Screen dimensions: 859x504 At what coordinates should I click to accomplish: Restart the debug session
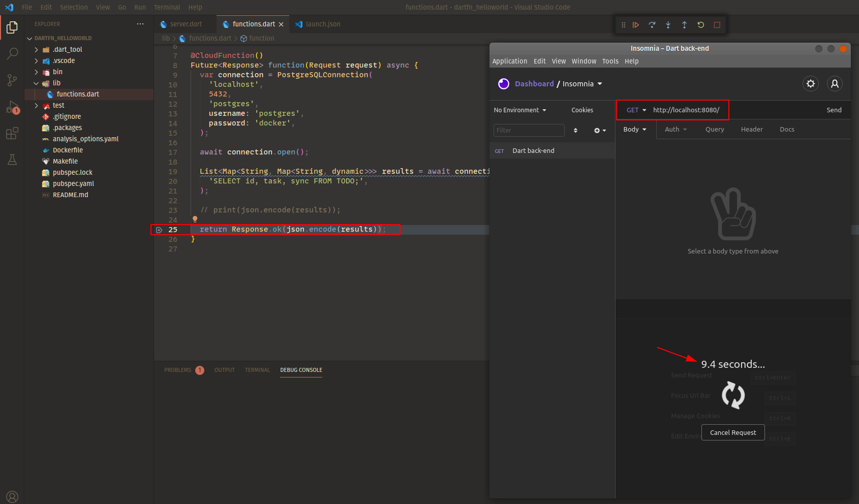[x=701, y=25]
